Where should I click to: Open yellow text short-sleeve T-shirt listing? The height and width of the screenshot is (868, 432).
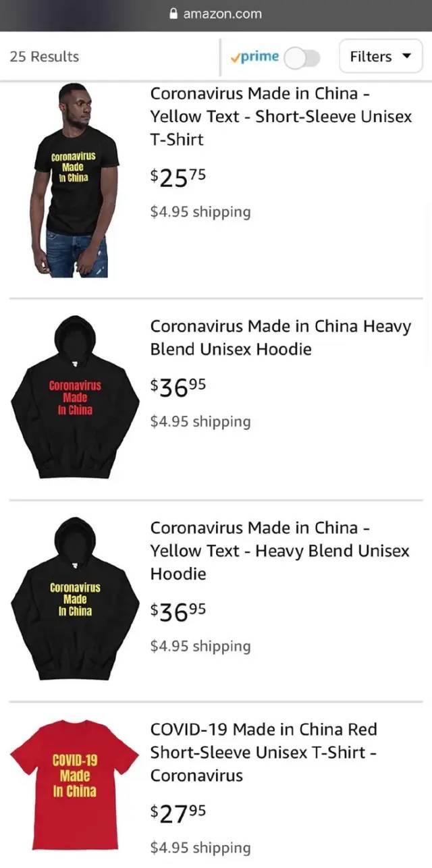(x=281, y=116)
